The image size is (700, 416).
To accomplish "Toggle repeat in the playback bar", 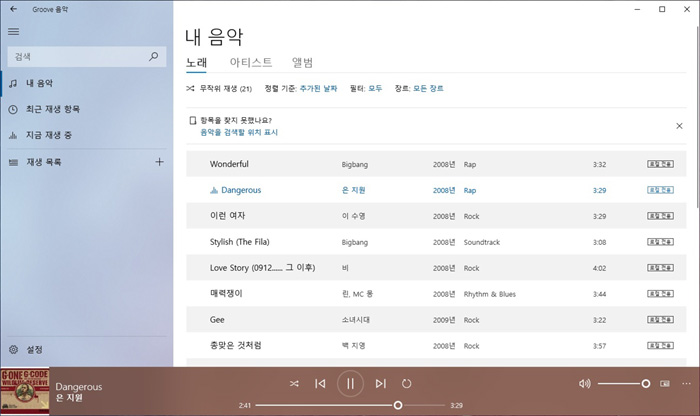I will [x=406, y=383].
